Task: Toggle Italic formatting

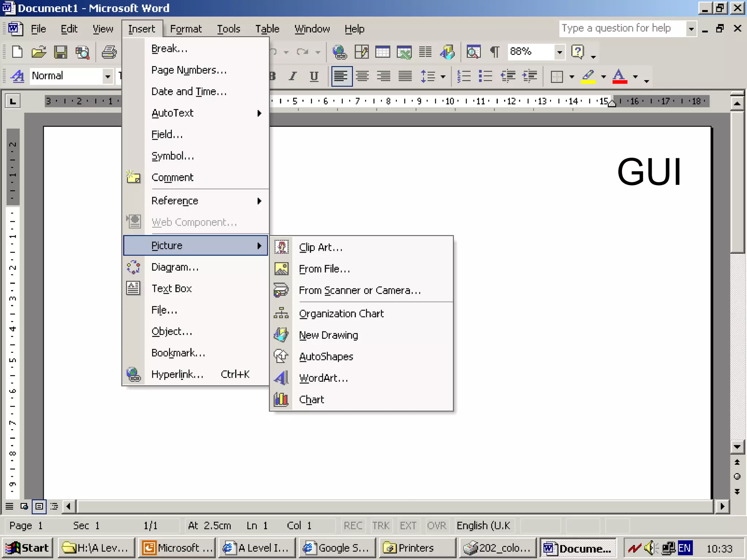Action: pos(293,76)
